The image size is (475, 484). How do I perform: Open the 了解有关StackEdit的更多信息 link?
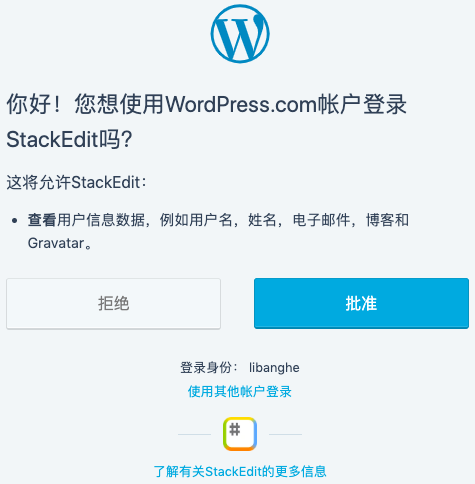point(240,471)
